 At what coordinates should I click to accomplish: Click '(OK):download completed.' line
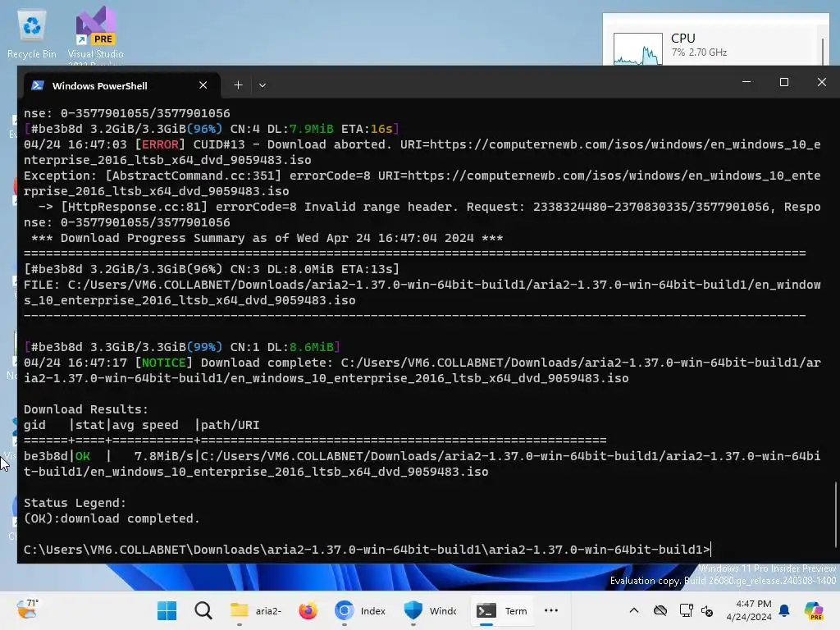click(112, 518)
